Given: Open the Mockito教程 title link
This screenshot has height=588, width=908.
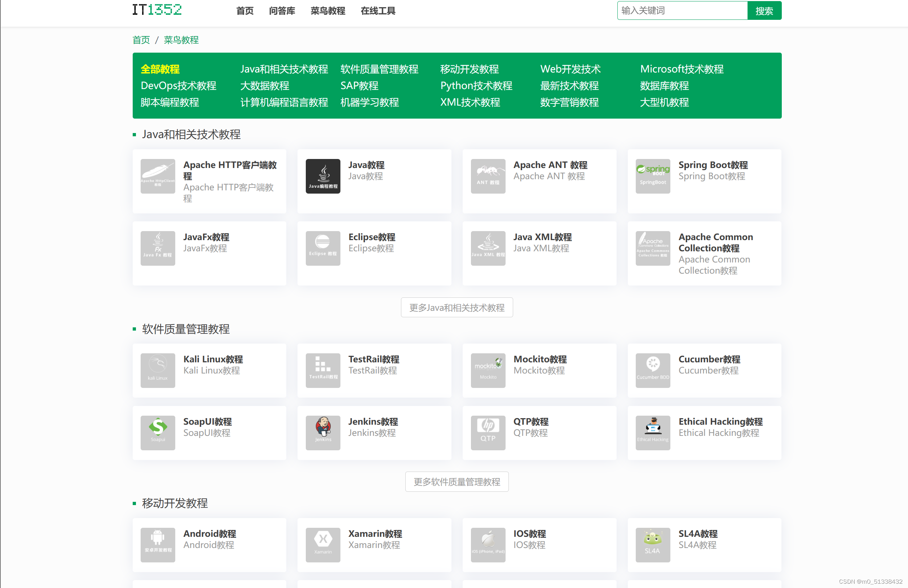Looking at the screenshot, I should click(540, 359).
